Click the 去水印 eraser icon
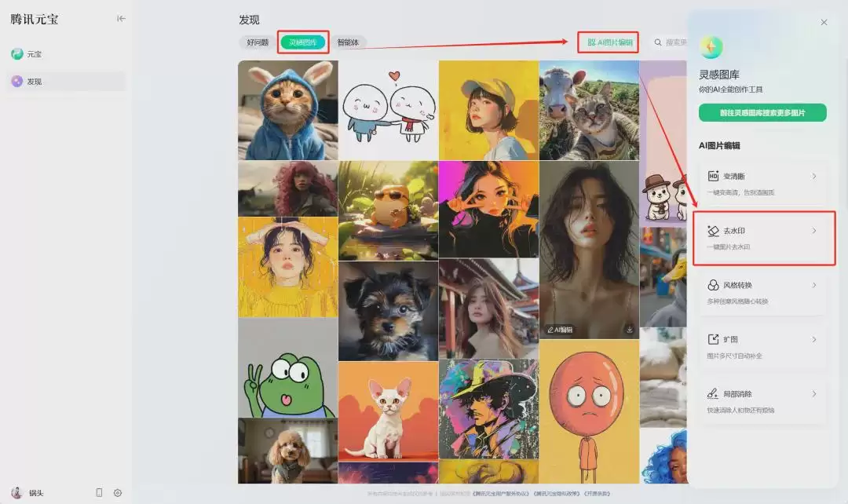The height and width of the screenshot is (504, 848). tap(713, 230)
